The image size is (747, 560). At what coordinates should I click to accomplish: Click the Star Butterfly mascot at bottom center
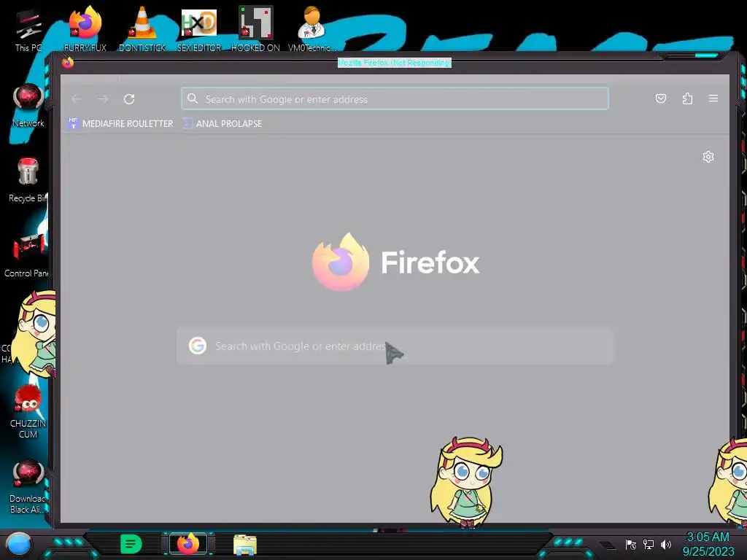[467, 482]
